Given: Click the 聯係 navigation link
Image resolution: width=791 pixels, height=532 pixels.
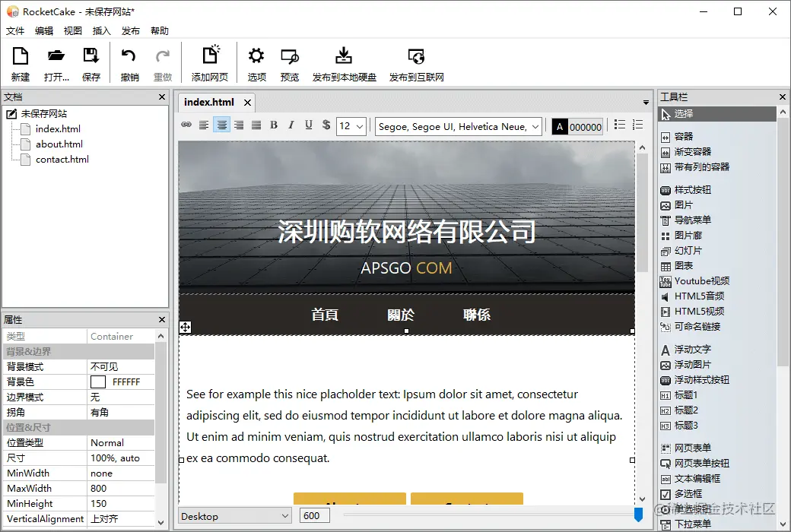Looking at the screenshot, I should pos(477,315).
